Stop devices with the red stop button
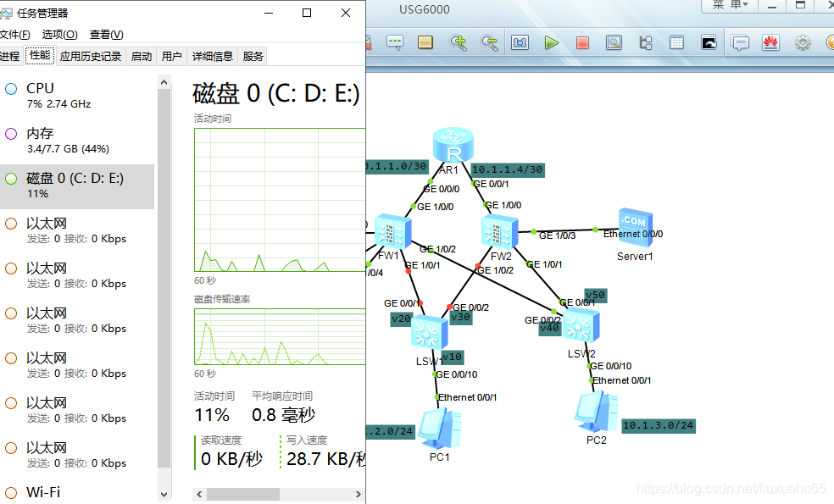The height and width of the screenshot is (504, 834). (x=582, y=42)
